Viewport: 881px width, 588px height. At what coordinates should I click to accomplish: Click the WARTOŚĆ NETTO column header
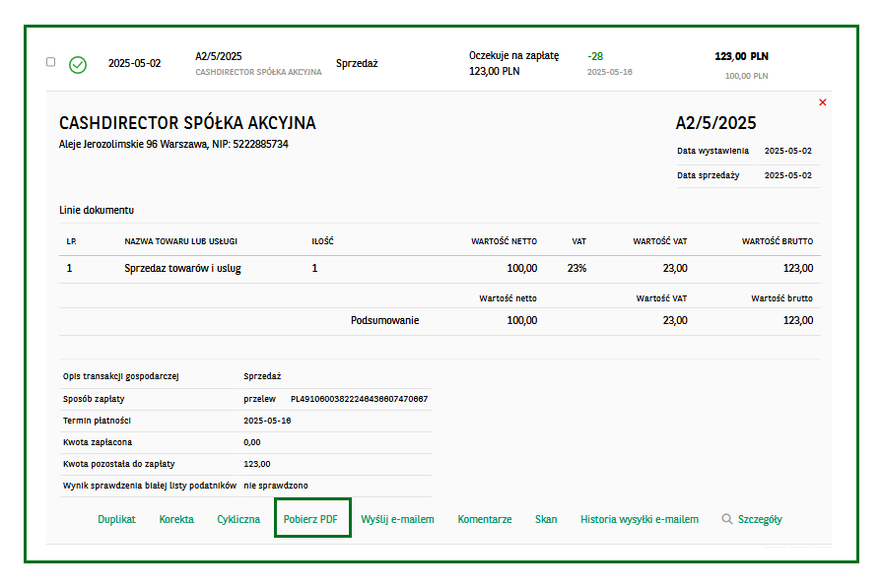[504, 241]
